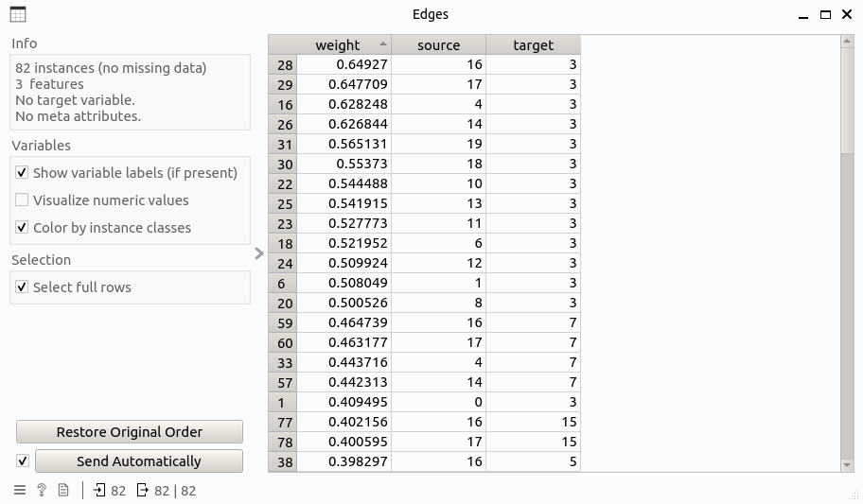863x504 pixels.
Task: Sort by the target column header
Action: [x=534, y=45]
